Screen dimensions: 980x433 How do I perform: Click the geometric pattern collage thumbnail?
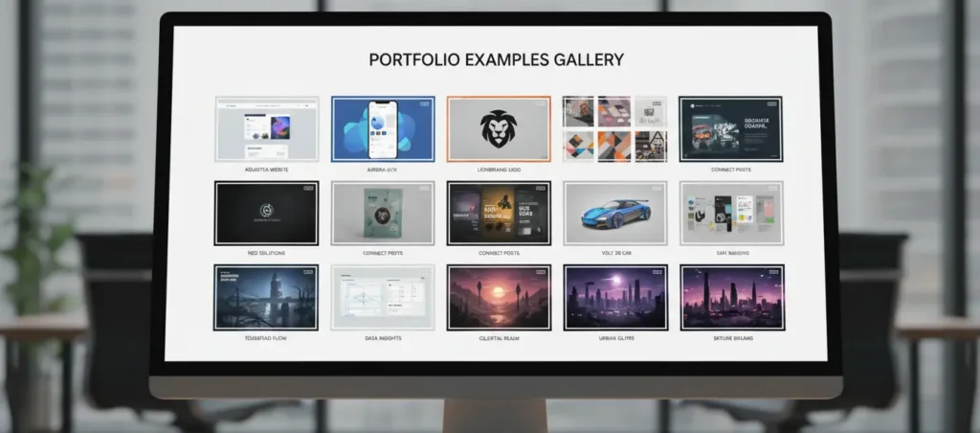[x=614, y=128]
